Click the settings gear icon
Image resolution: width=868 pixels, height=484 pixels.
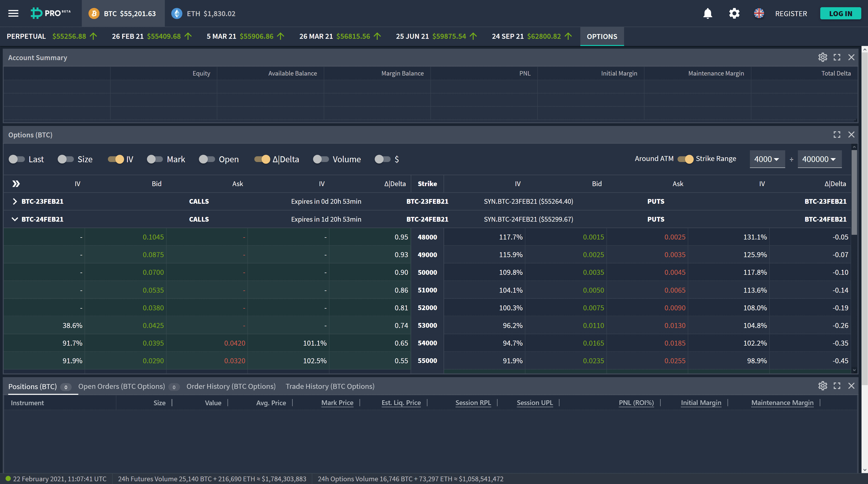coord(734,13)
